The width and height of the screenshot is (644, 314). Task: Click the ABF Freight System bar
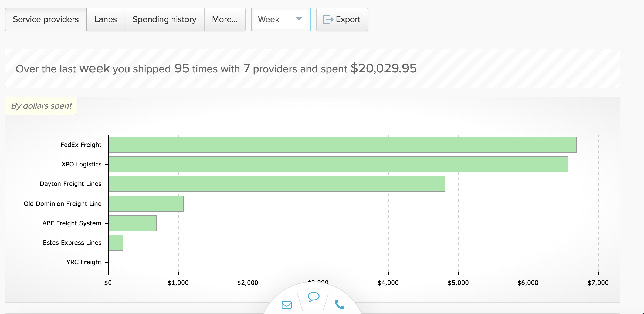[x=132, y=223]
